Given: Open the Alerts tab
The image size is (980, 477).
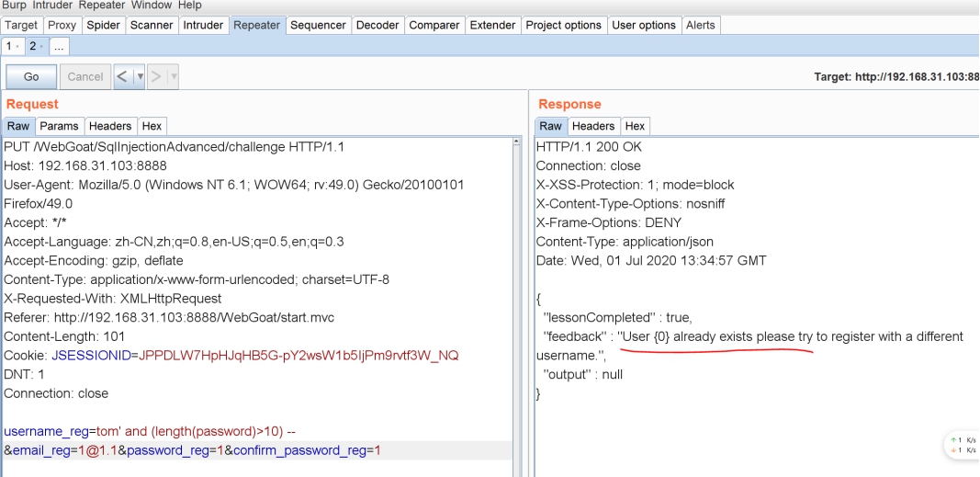Looking at the screenshot, I should pyautogui.click(x=701, y=25).
